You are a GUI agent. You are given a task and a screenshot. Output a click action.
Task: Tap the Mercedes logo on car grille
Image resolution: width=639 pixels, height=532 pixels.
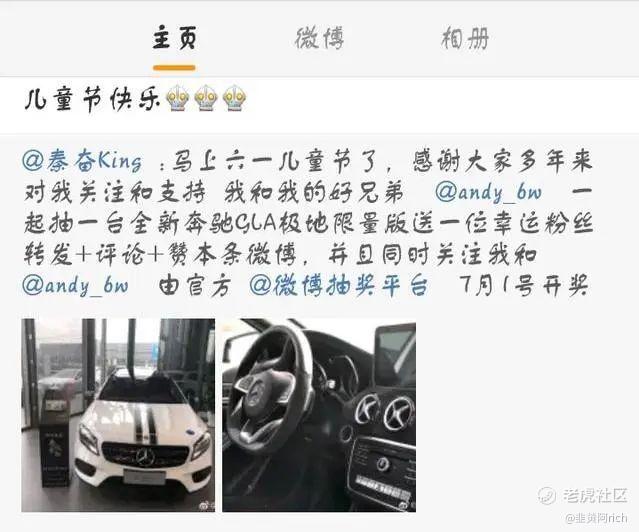point(145,456)
